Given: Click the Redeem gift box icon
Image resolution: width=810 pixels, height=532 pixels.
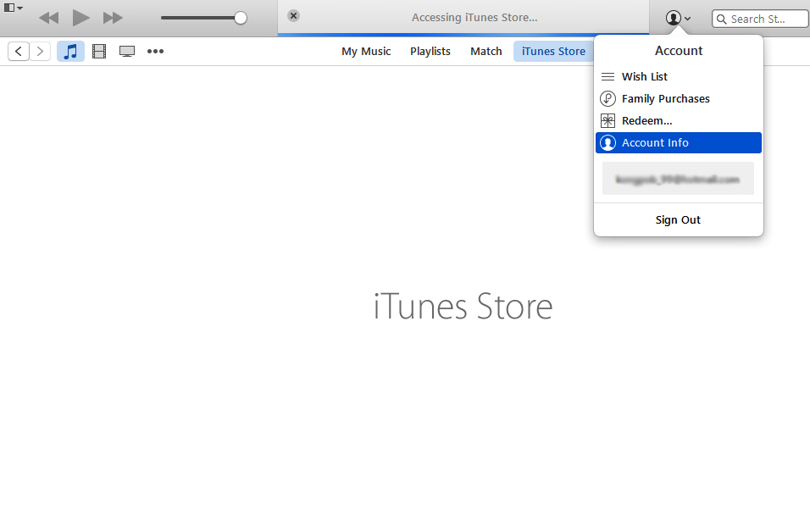Looking at the screenshot, I should point(608,121).
